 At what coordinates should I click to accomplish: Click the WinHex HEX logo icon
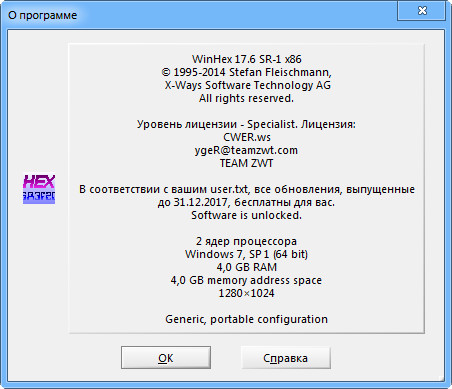click(x=39, y=189)
